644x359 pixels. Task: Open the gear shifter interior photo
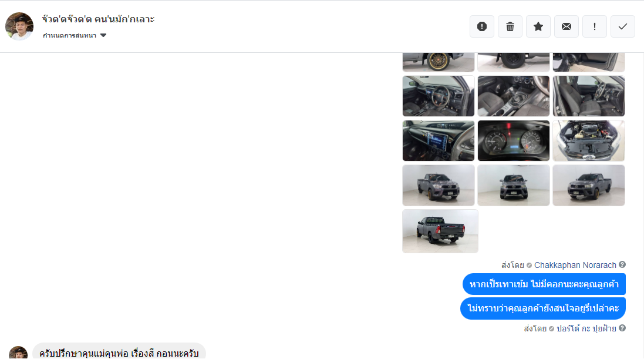click(514, 96)
